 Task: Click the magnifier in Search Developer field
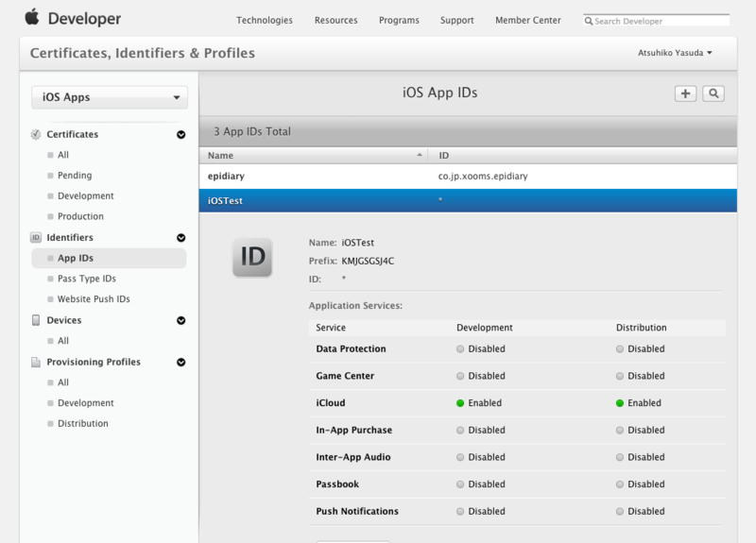588,21
